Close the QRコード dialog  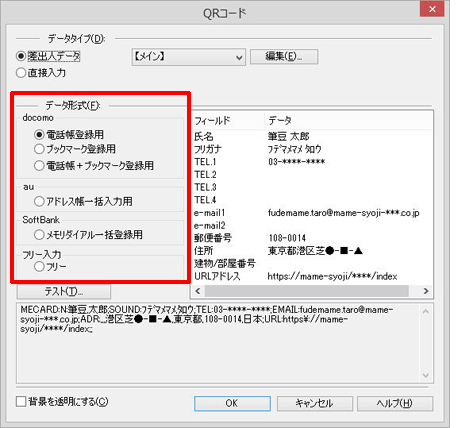(x=432, y=9)
